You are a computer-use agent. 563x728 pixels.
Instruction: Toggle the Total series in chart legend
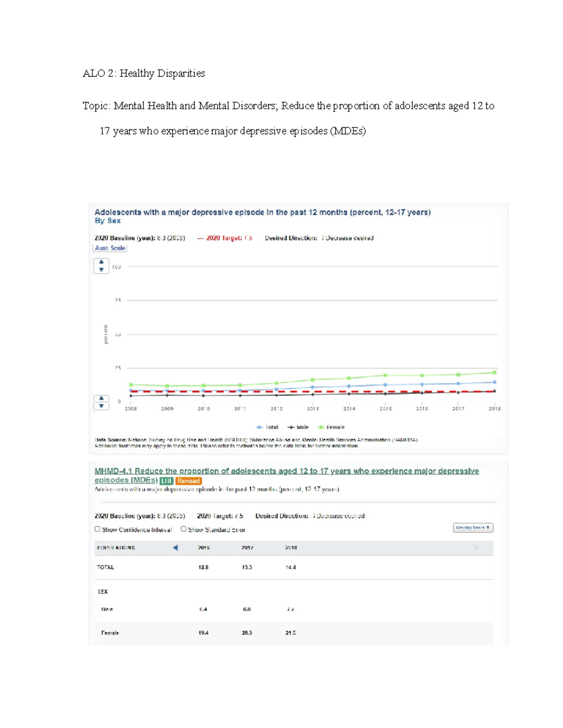(x=267, y=427)
